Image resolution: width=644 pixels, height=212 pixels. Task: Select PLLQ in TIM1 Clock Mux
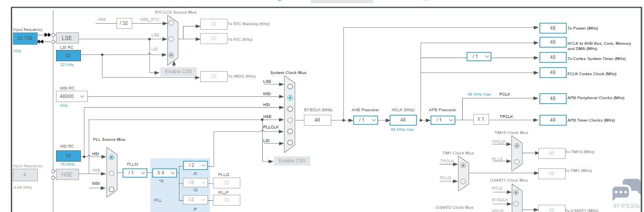click(x=463, y=181)
